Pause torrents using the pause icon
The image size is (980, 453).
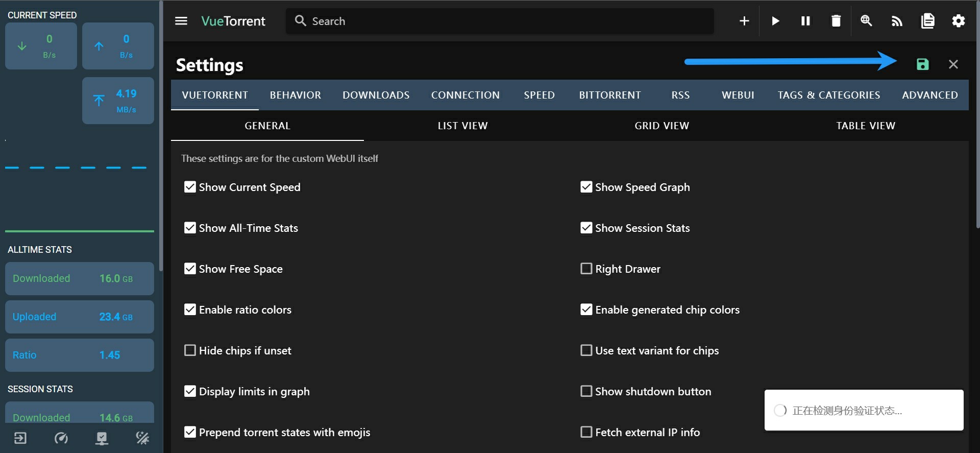(805, 21)
